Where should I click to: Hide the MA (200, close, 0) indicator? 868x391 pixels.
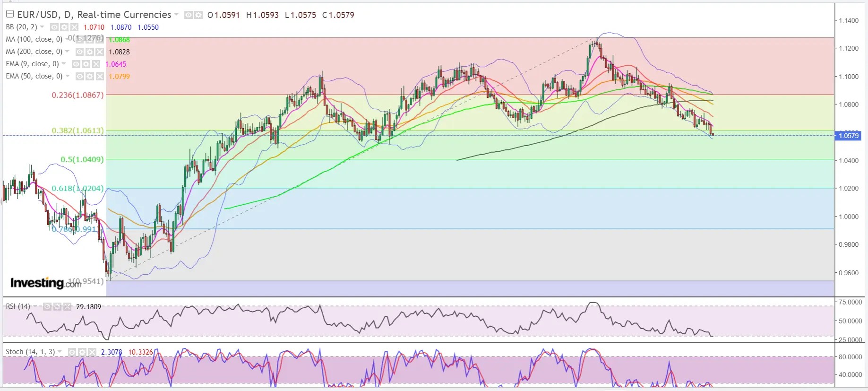click(80, 52)
